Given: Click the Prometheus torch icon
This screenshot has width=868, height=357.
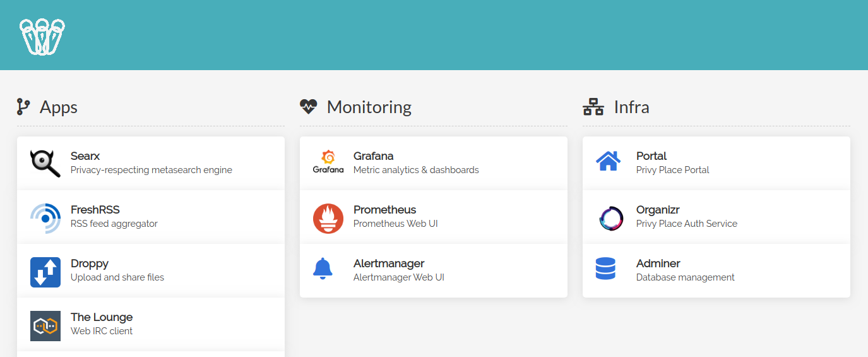Looking at the screenshot, I should (328, 218).
